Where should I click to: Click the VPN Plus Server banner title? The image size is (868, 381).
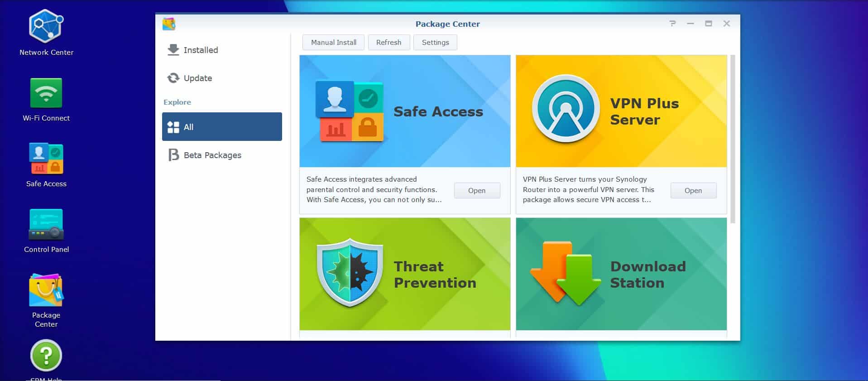(644, 111)
